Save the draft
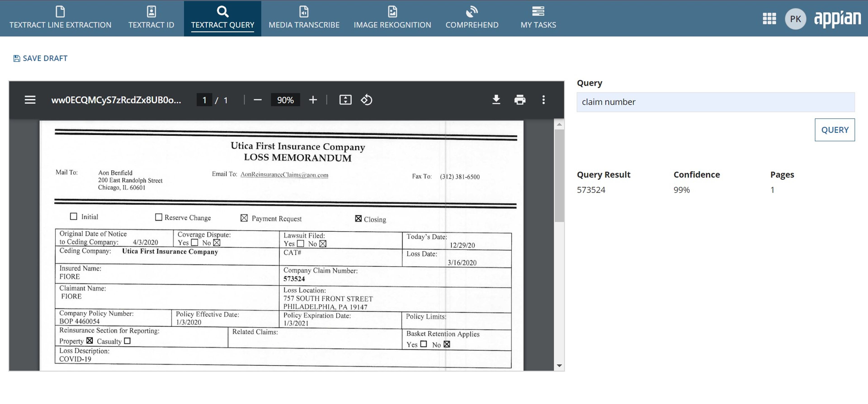868x404 pixels. point(40,58)
